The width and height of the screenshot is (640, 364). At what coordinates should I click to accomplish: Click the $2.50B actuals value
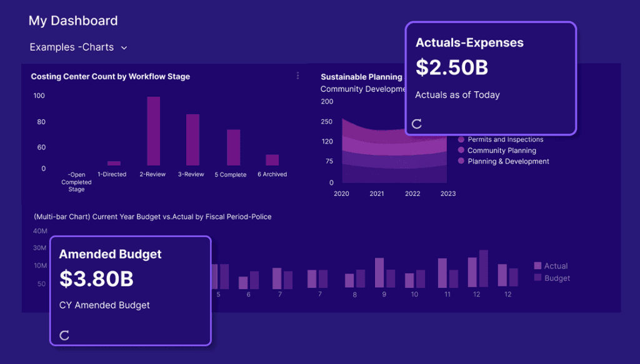[451, 67]
